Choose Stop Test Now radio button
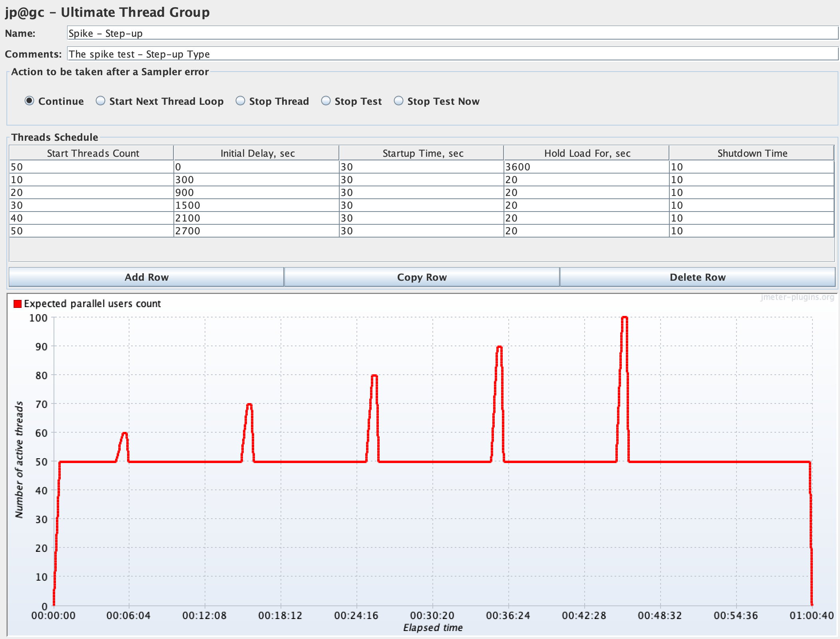Screen dimensions: 840x639 click(398, 101)
